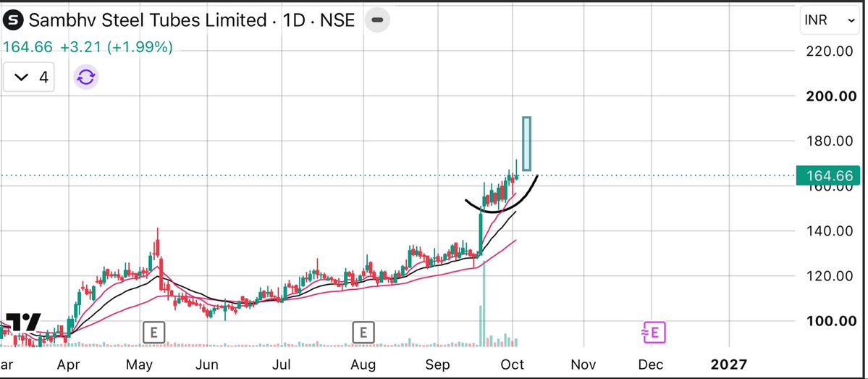Image resolution: width=868 pixels, height=379 pixels.
Task: Open the Sambhv Steel Tubes Limited symbol title
Action: click(x=192, y=20)
